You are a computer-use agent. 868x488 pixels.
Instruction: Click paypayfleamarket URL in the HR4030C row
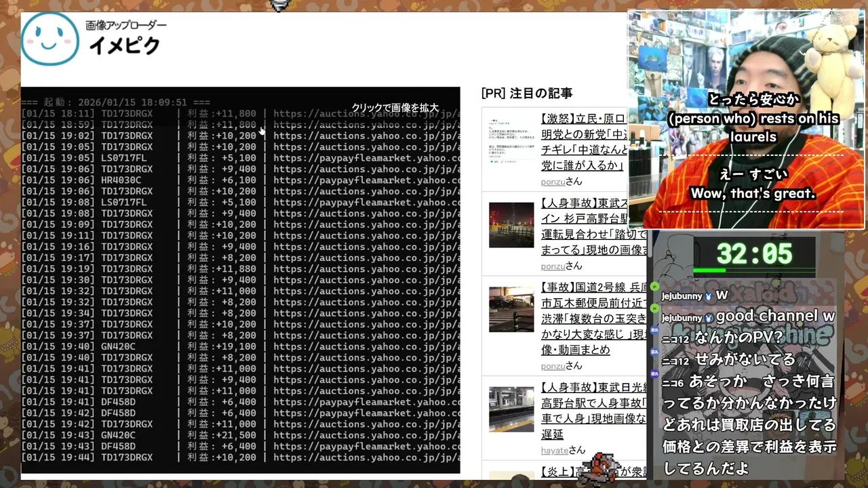[367, 180]
